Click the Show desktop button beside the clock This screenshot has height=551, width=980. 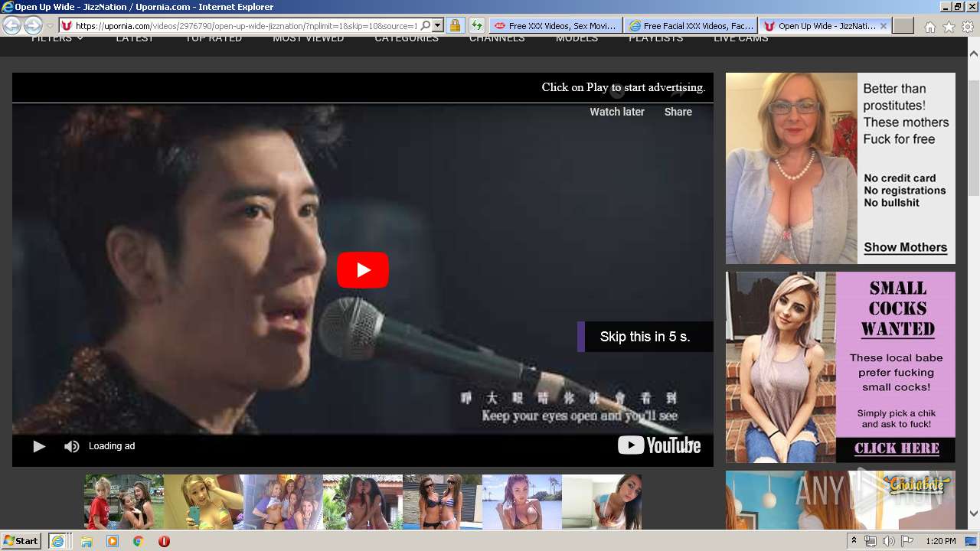click(x=972, y=541)
